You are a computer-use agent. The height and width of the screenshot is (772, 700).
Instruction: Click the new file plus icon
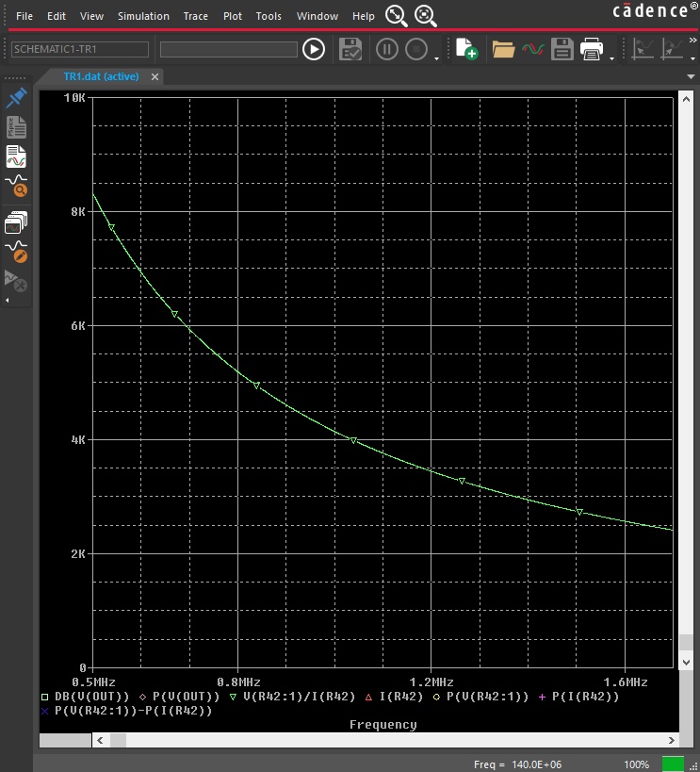point(466,49)
